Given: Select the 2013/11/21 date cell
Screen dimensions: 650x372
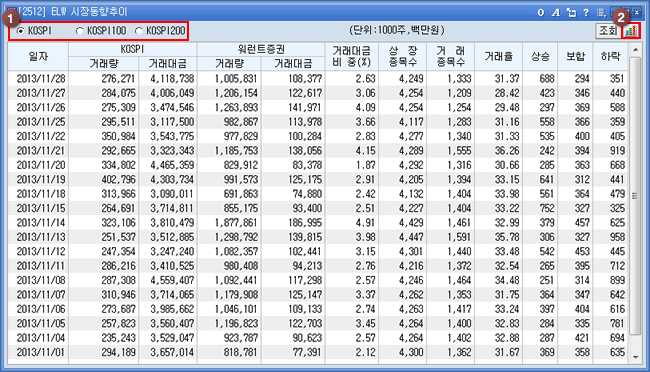Looking at the screenshot, I should pyautogui.click(x=41, y=151).
